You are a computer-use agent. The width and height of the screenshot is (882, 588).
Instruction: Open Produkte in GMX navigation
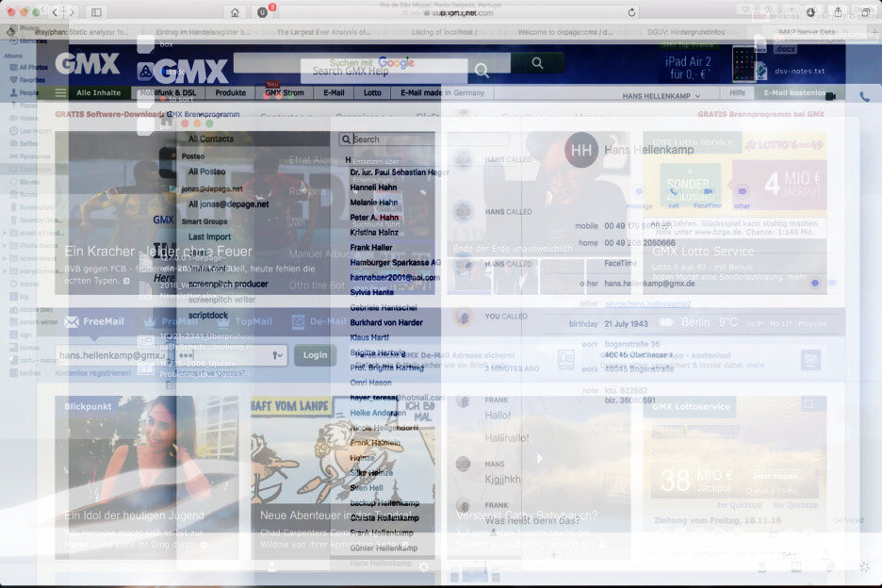[x=230, y=93]
